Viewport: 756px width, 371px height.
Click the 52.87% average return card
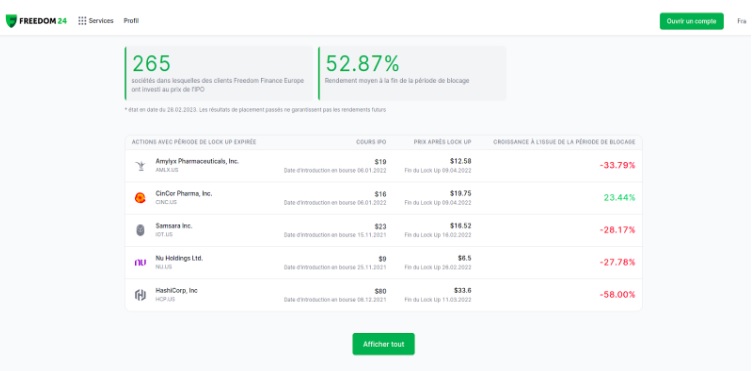coord(412,73)
